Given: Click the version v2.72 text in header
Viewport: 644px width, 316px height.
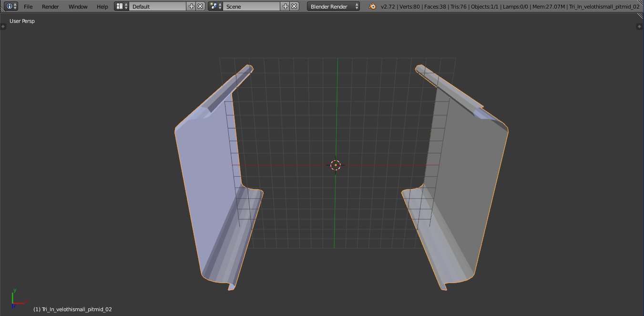Looking at the screenshot, I should [x=388, y=7].
